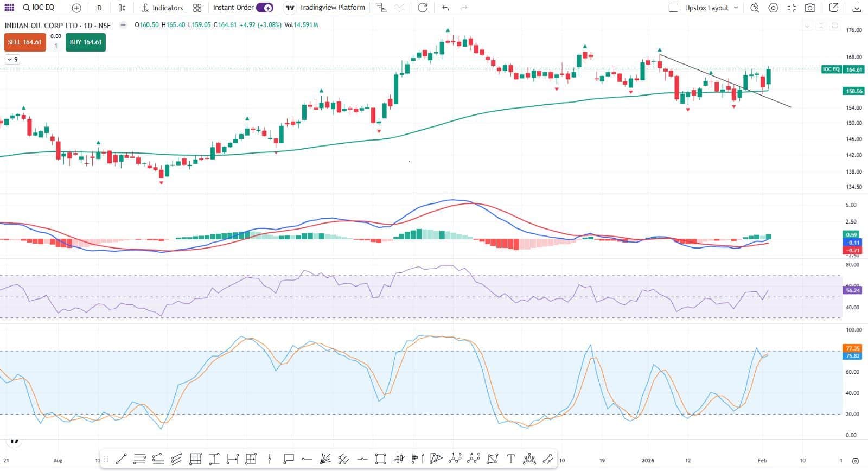Open Tradingview Platform link
This screenshot has height=471, width=868.
[325, 8]
